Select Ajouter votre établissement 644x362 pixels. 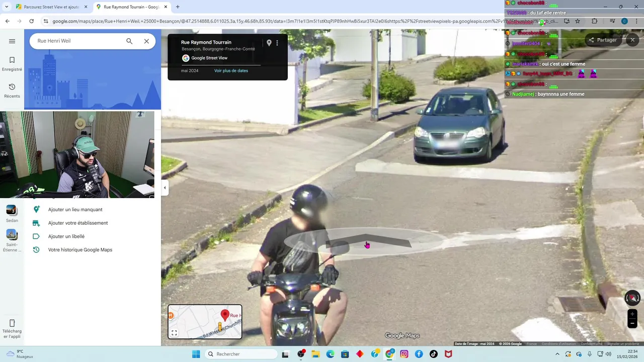78,223
